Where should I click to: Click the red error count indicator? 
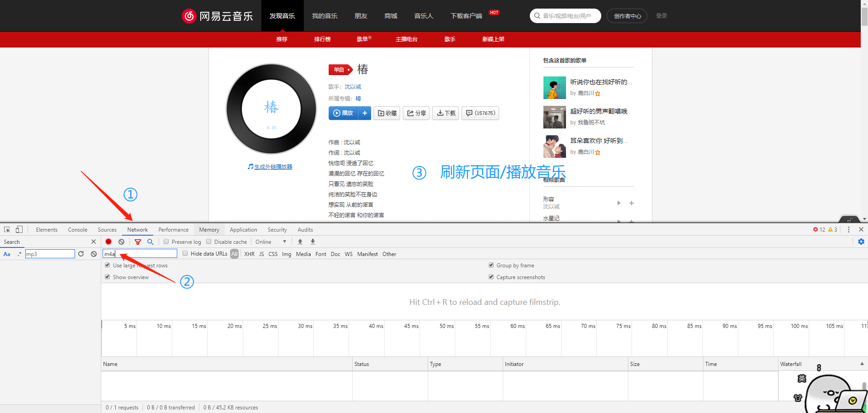pos(819,229)
